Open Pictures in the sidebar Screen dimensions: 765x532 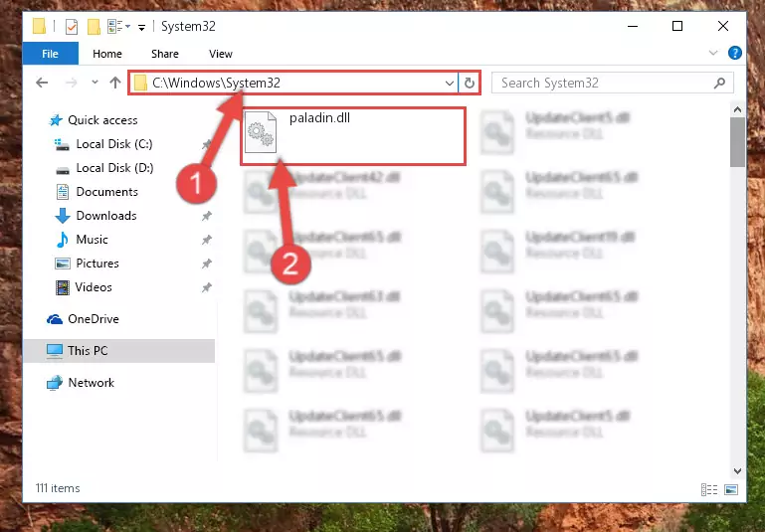tap(97, 264)
